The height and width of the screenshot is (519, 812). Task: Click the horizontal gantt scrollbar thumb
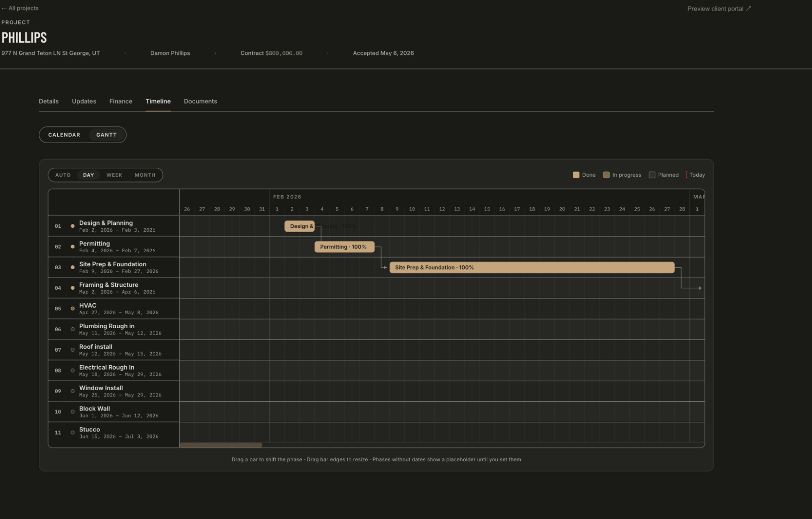point(221,445)
